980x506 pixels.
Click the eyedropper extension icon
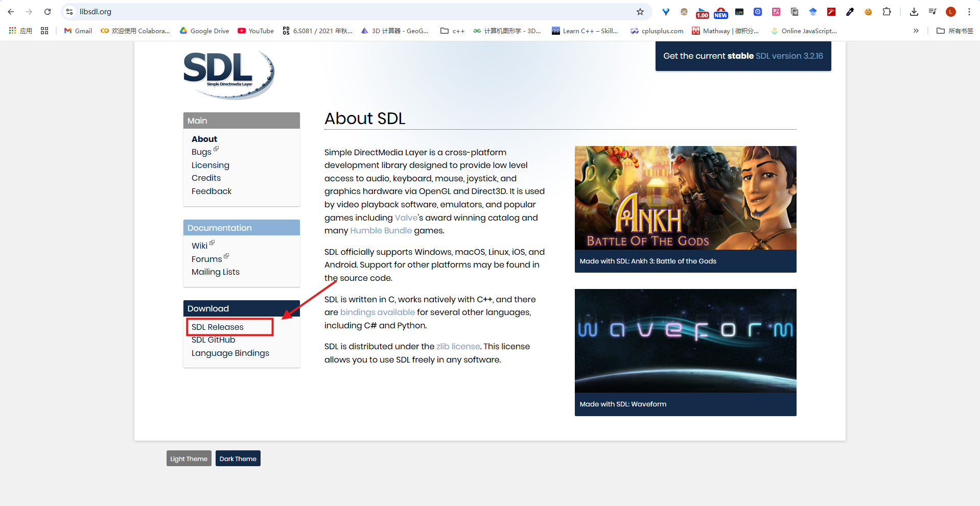coord(850,11)
